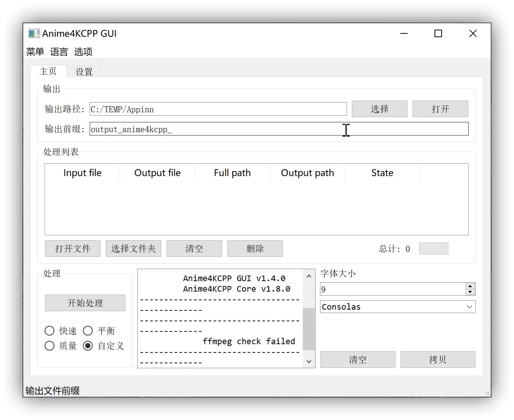
Task: Click 清空 button under the process list
Action: pos(194,248)
